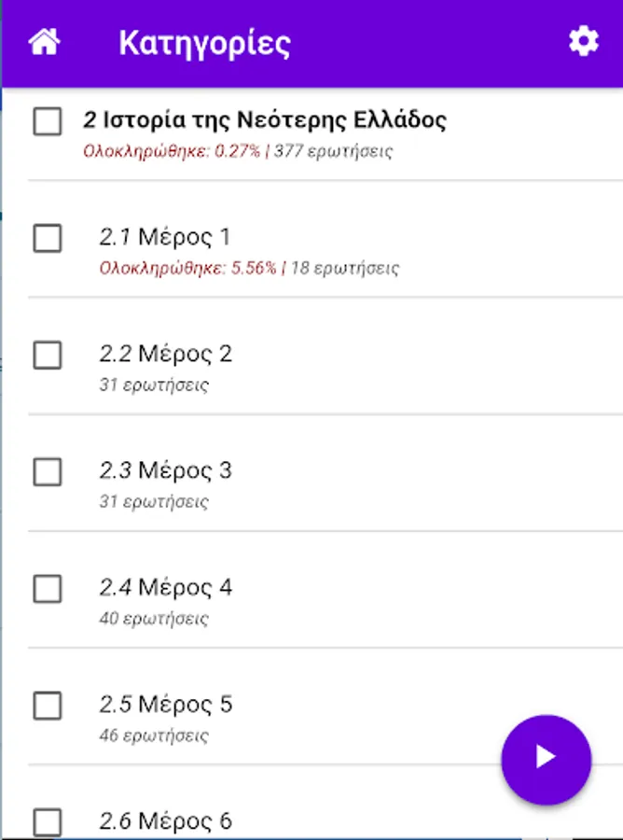Choose the '2.4 Μέρος 4' section

point(165,587)
